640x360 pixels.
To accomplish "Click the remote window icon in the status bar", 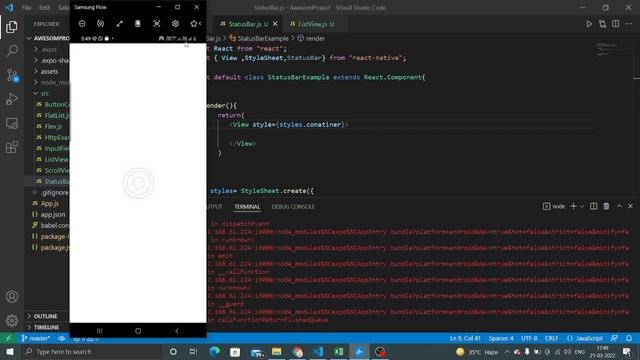I will (8, 338).
